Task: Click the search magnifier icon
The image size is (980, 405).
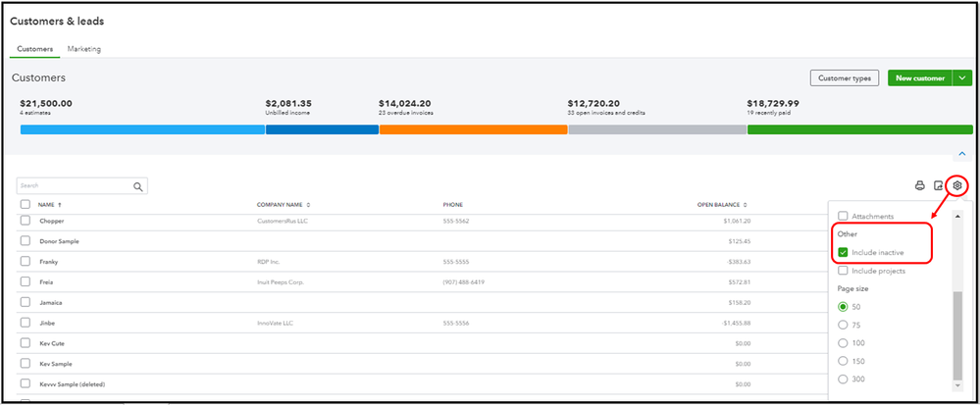Action: [x=138, y=186]
